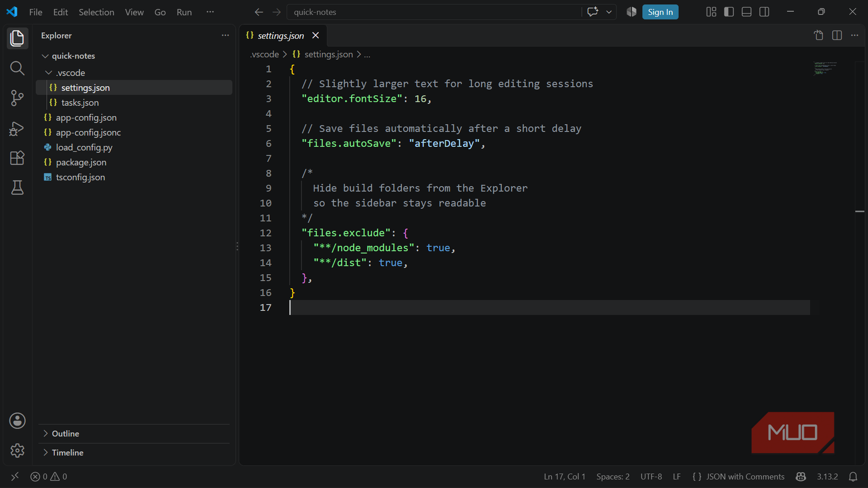Click the Ln 17, Col 1 indicator

564,476
